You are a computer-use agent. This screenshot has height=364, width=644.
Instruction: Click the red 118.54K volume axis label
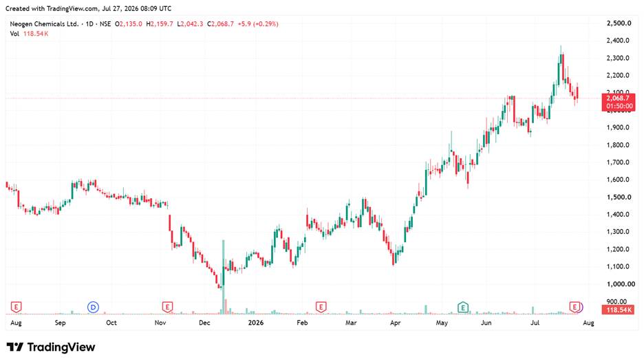point(618,310)
